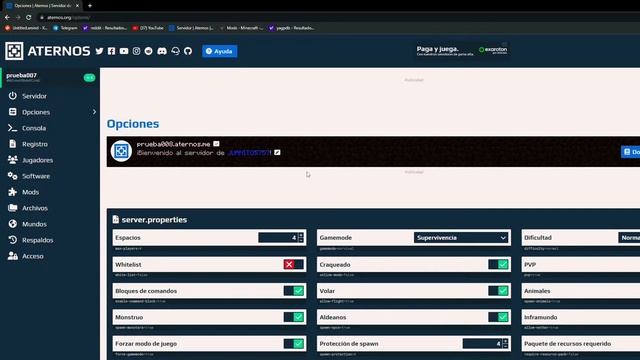Click the Opciones page heading
The height and width of the screenshot is (360, 640).
133,124
